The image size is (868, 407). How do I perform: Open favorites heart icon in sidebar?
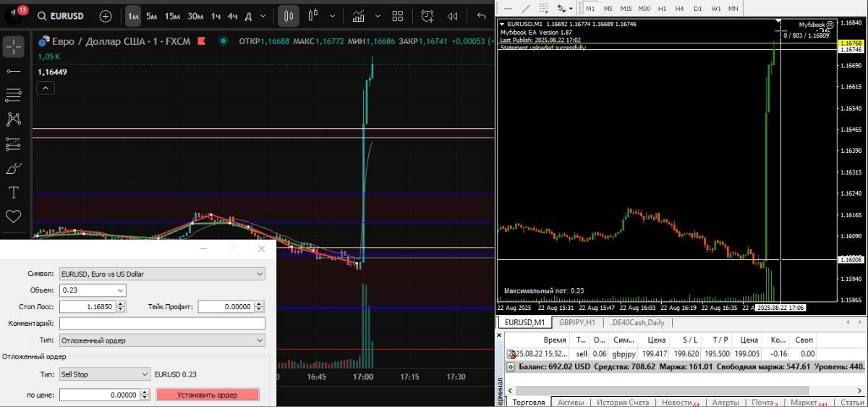(13, 217)
